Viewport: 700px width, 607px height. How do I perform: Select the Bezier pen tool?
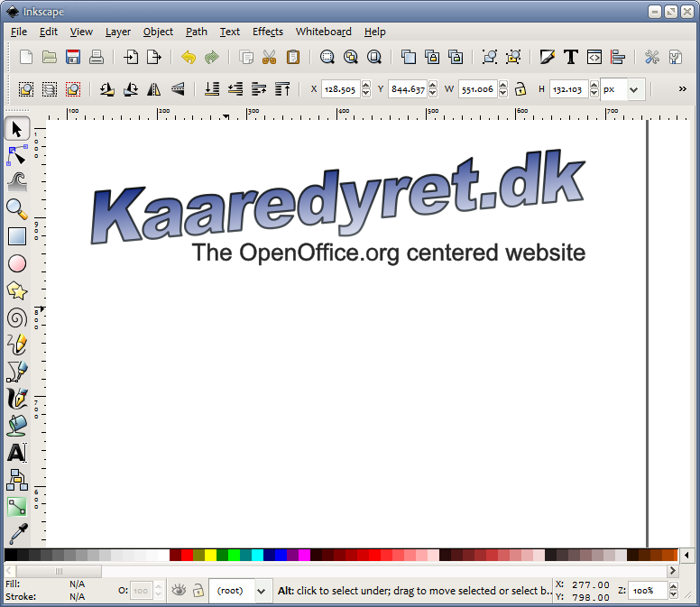(17, 372)
